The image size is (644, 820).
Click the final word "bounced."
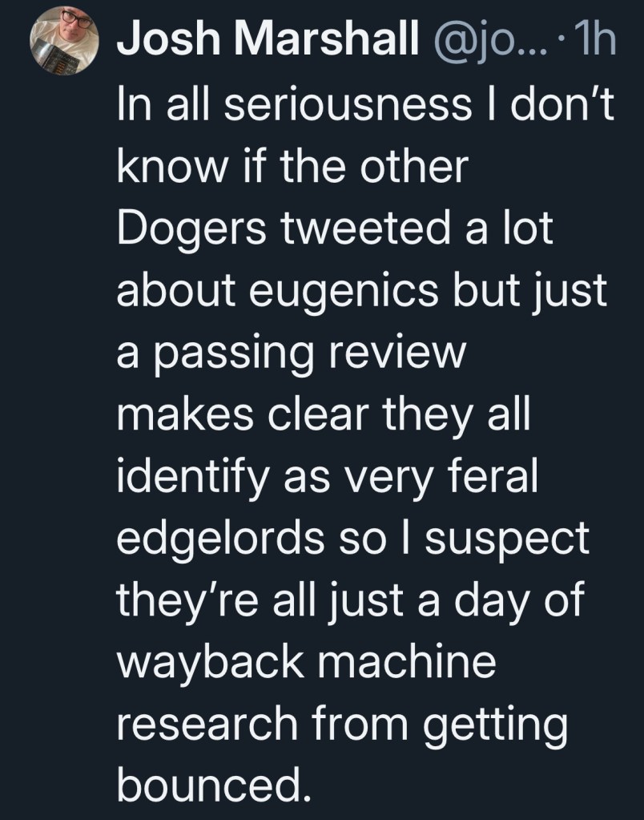(x=212, y=784)
